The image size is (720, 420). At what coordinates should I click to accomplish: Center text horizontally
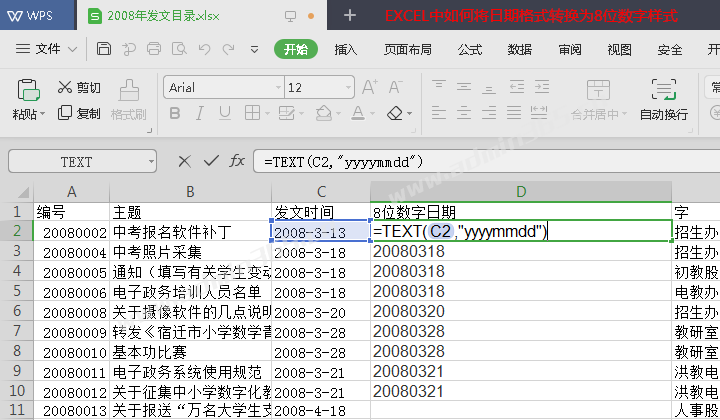(464, 112)
